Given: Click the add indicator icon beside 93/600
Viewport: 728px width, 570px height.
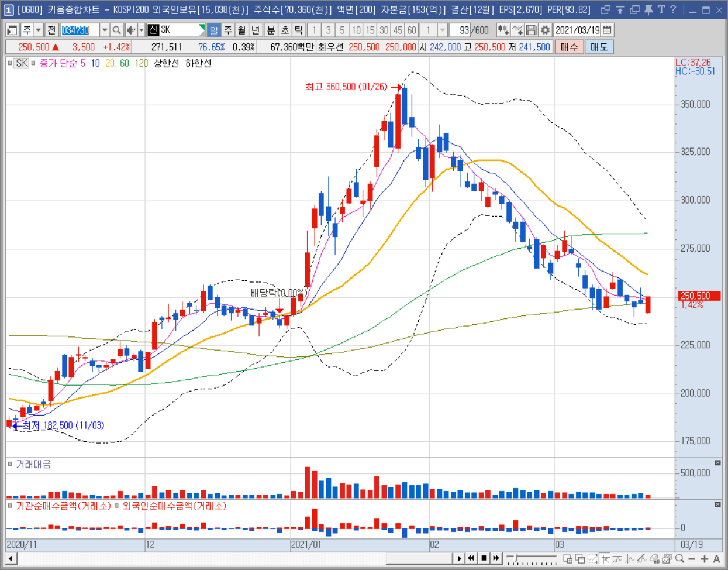Looking at the screenshot, I should (503, 30).
